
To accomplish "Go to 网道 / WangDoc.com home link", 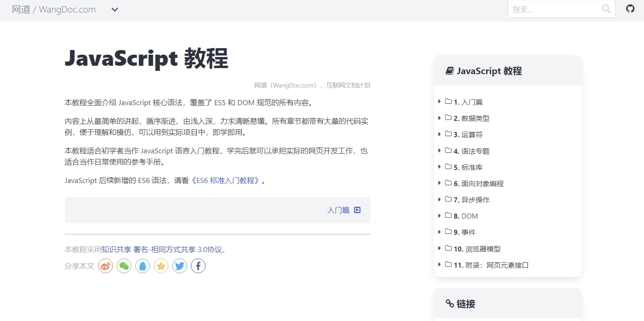I will click(x=54, y=9).
